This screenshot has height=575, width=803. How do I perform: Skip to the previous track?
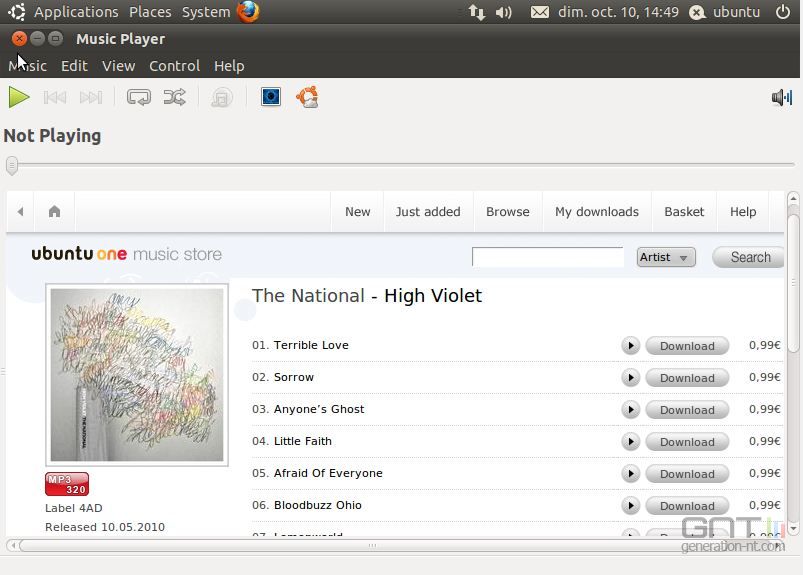pos(55,97)
